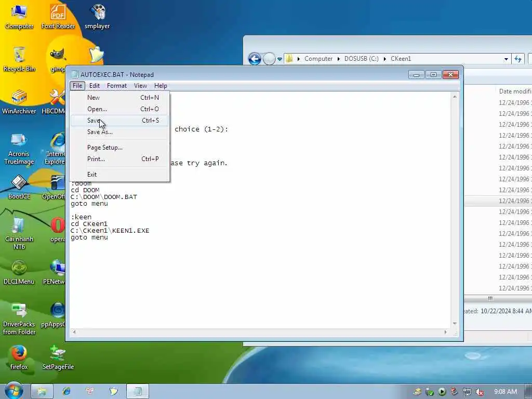This screenshot has width=532, height=399.
Task: Click Notepad vertical scrollbar up arrow
Action: 455,97
